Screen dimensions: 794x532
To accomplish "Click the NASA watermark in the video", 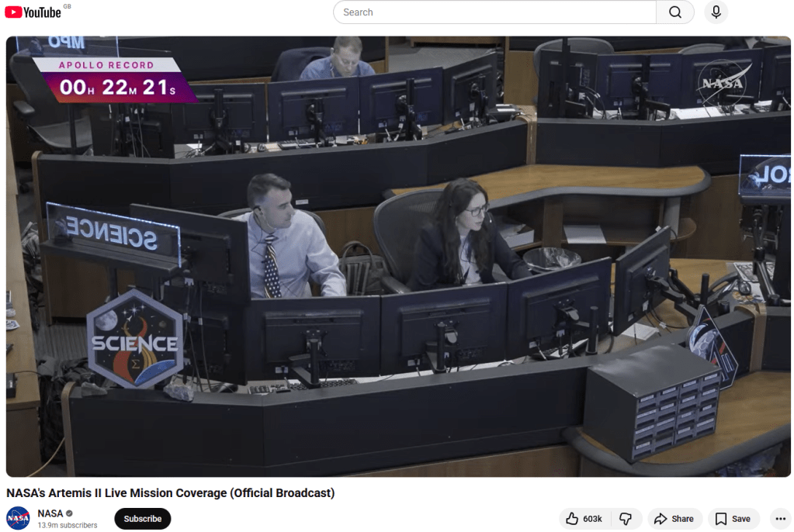I will (x=722, y=81).
